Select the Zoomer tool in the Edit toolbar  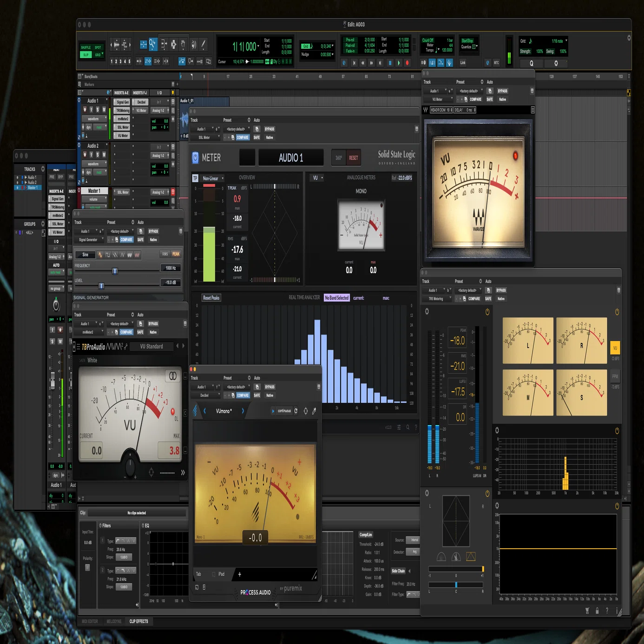pyautogui.click(x=152, y=44)
